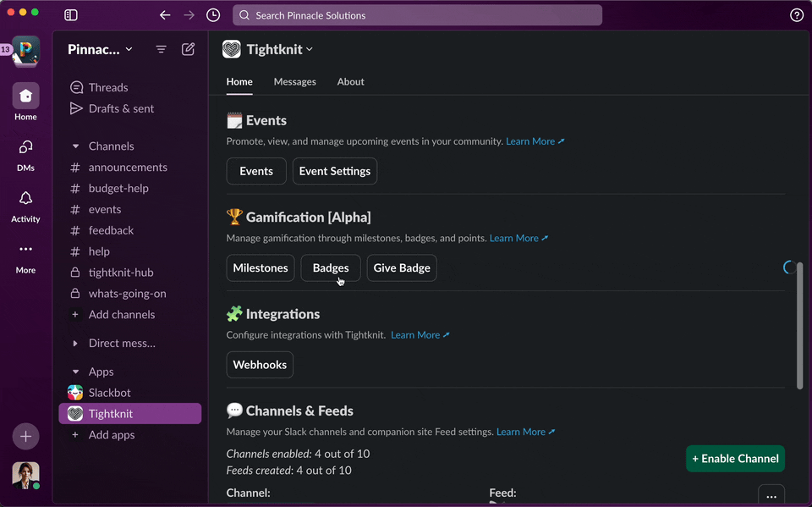Toggle the sidebar panel icon
This screenshot has height=507, width=812.
71,15
